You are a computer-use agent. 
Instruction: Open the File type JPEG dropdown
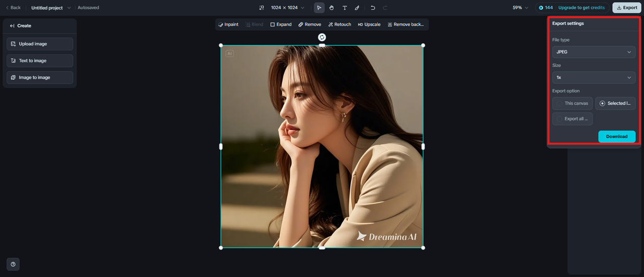click(594, 52)
